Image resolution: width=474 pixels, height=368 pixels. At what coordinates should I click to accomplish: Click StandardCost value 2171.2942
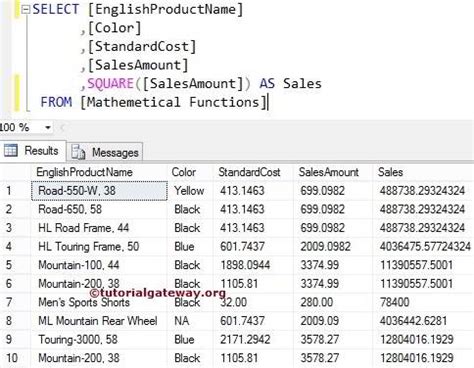[253, 340]
